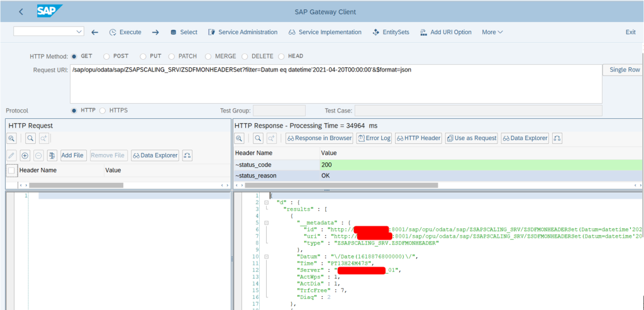The image size is (644, 310).
Task: Click the 200 status value cell
Action: point(481,165)
